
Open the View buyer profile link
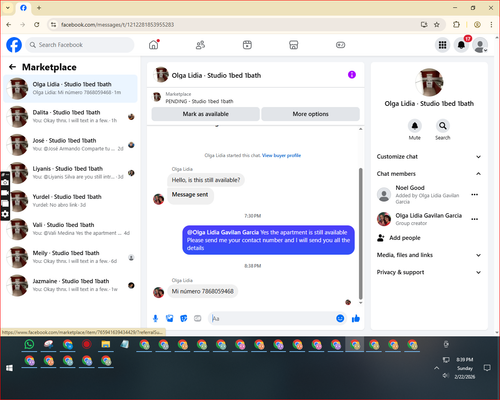tap(281, 155)
